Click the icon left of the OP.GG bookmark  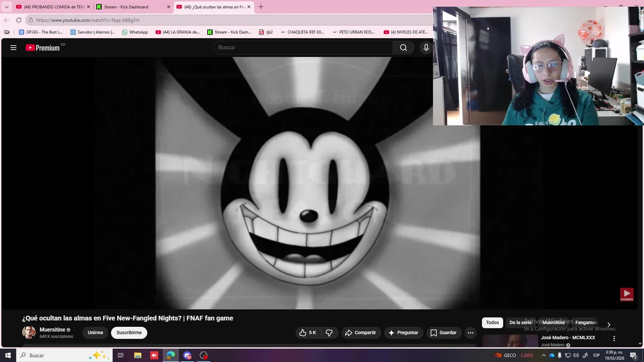pos(7,32)
